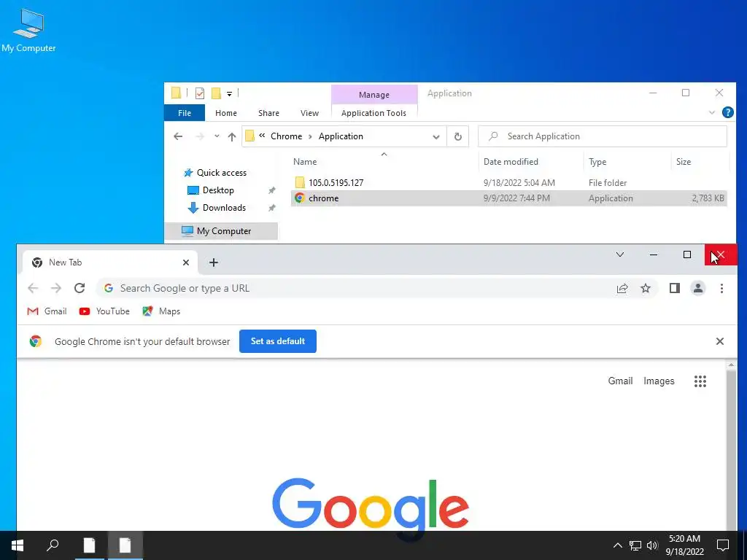Open Maps bookmark
Viewport: 747px width, 560px height.
tap(161, 311)
